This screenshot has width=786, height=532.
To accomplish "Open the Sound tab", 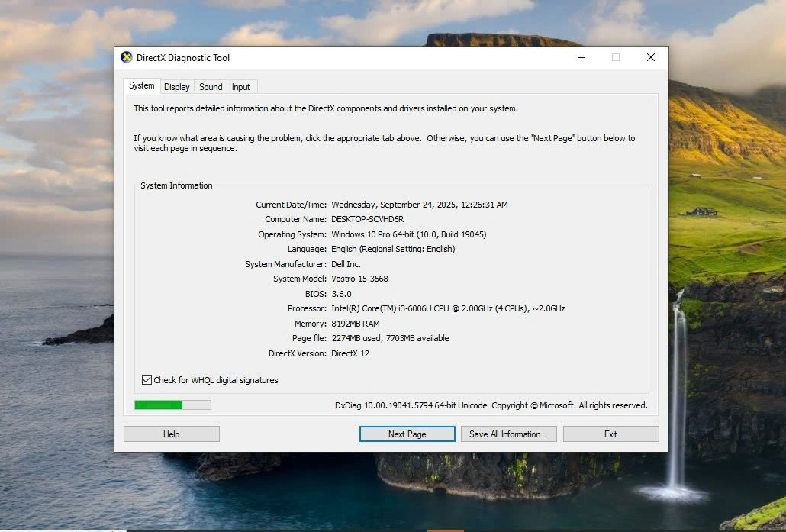I will (211, 87).
